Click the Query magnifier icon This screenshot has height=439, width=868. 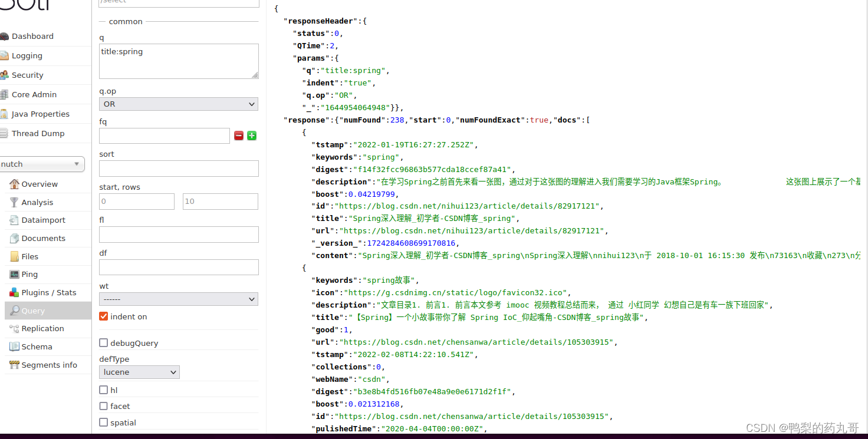(x=14, y=311)
